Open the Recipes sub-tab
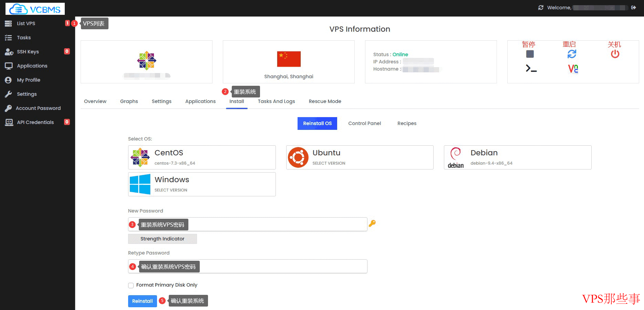Screen dimensions: 644x310 click(x=407, y=123)
